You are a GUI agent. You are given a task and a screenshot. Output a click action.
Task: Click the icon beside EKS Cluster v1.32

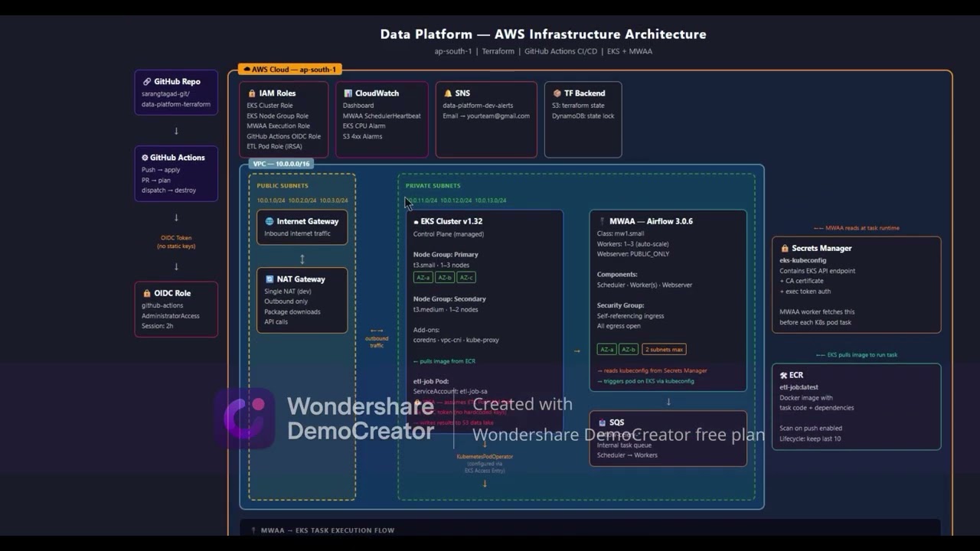coord(416,222)
